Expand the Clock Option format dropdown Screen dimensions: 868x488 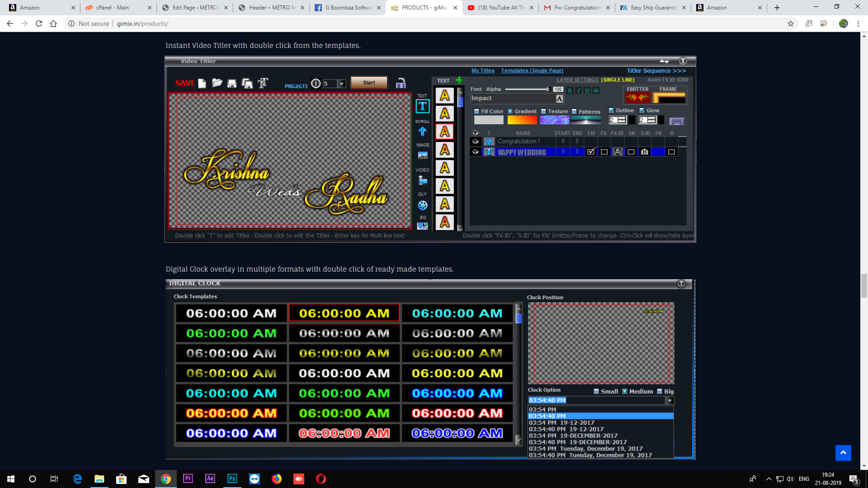point(670,400)
